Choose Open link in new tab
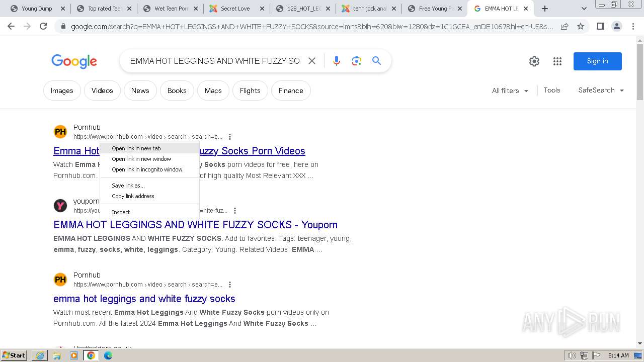 pos(150,148)
